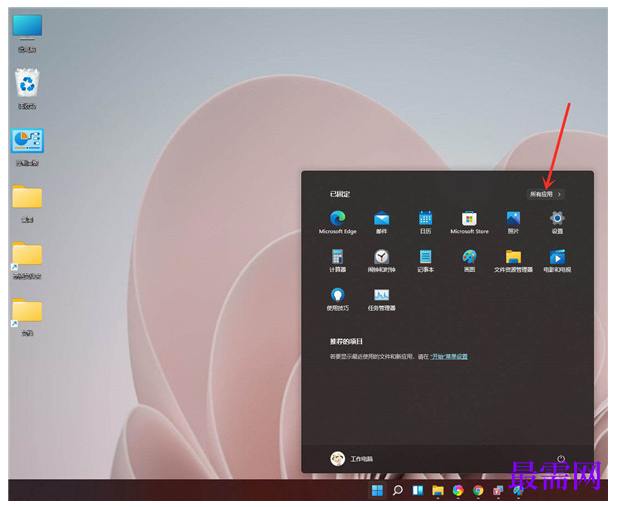Image resolution: width=620 pixels, height=507 pixels.
Task: Open the user account 工作电脑 profile
Action: [352, 459]
